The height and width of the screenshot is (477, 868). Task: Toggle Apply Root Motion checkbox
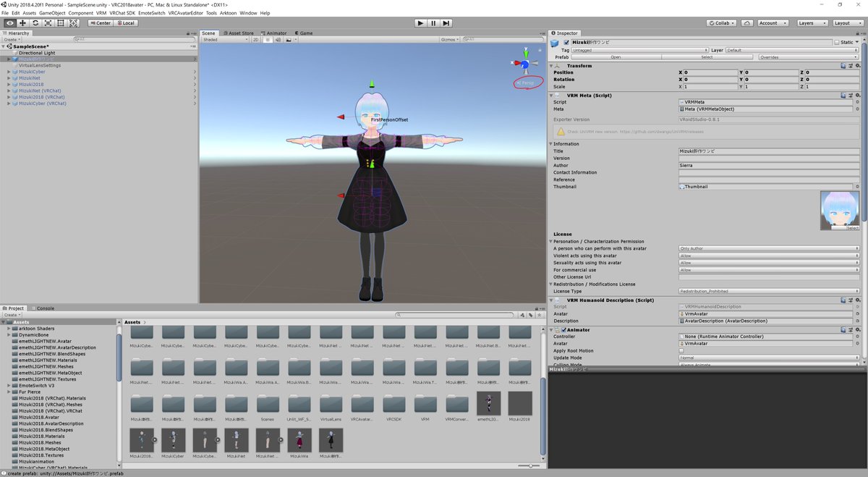[x=681, y=351]
